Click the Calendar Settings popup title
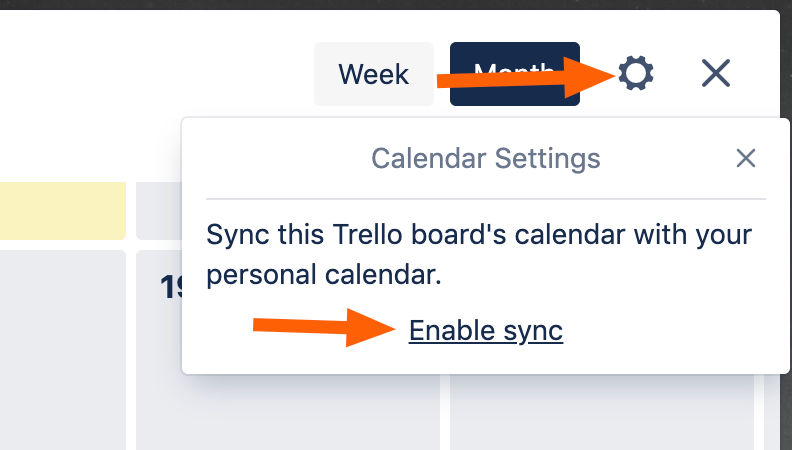 [x=486, y=159]
